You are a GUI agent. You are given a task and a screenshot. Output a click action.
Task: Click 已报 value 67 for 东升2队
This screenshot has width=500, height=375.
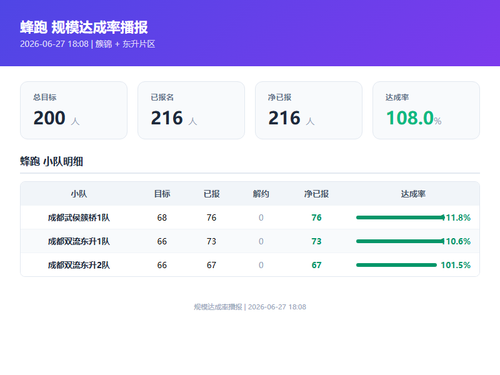pos(211,265)
